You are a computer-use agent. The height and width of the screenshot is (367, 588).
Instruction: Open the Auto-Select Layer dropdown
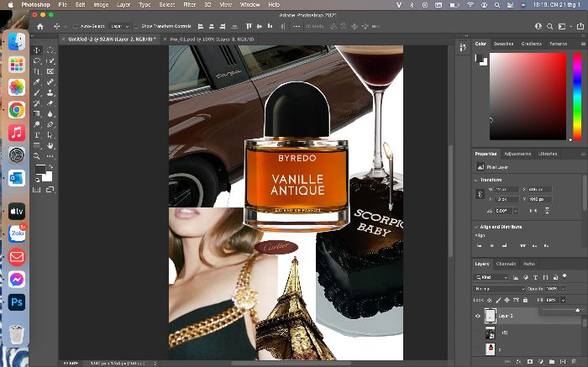[x=119, y=27]
